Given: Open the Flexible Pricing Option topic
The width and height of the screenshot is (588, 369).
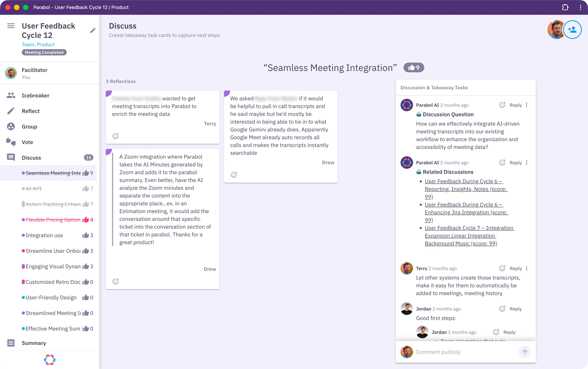Looking at the screenshot, I should (x=48, y=220).
